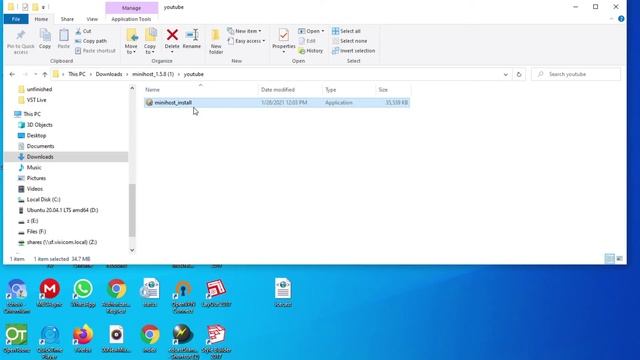Show file History
The width and height of the screenshot is (640, 360).
pos(311,51)
